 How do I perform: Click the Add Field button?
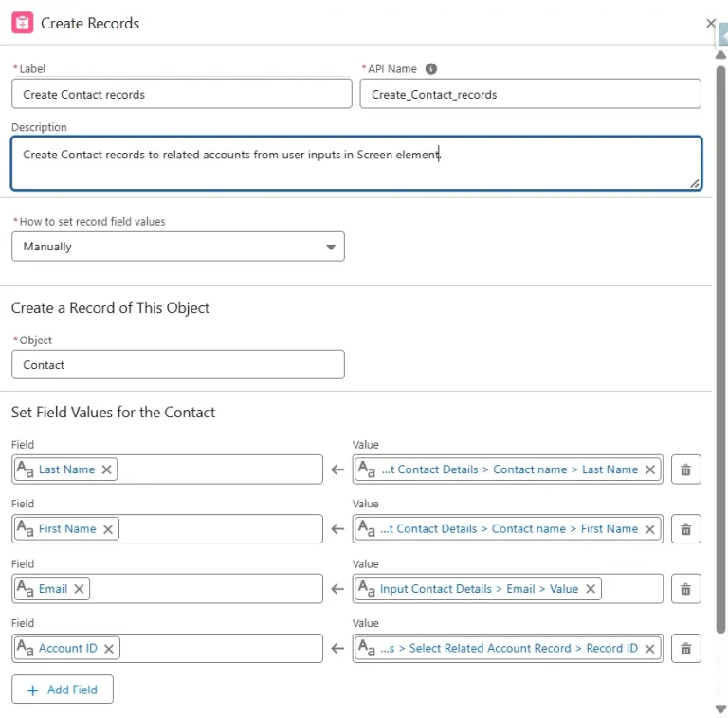point(63,690)
